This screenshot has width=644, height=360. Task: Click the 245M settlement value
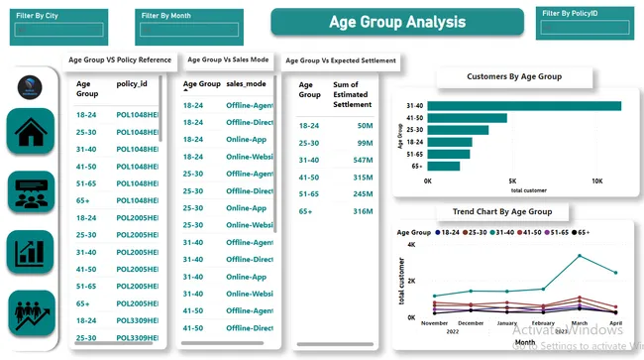363,194
